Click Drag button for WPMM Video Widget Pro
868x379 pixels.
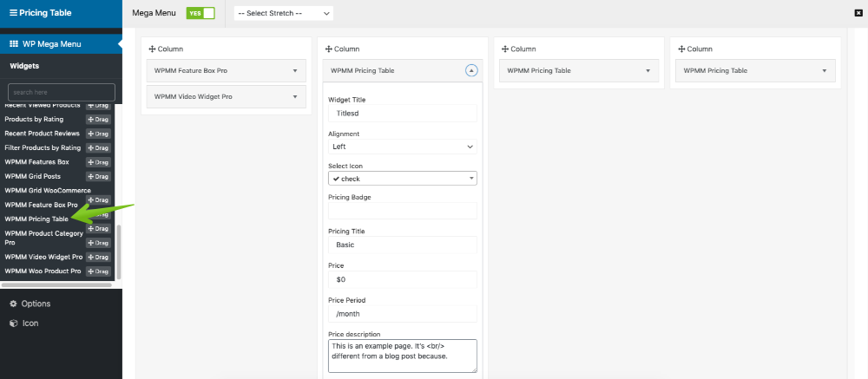(99, 258)
